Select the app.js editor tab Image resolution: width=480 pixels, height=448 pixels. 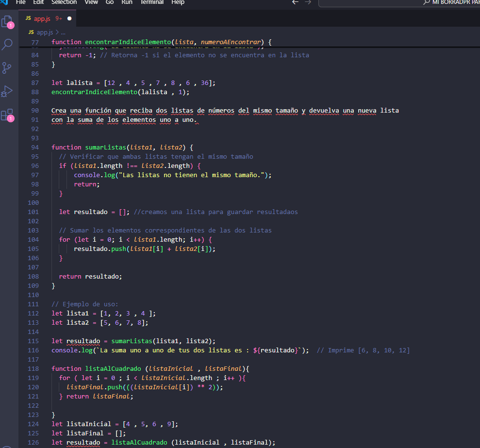click(x=48, y=18)
